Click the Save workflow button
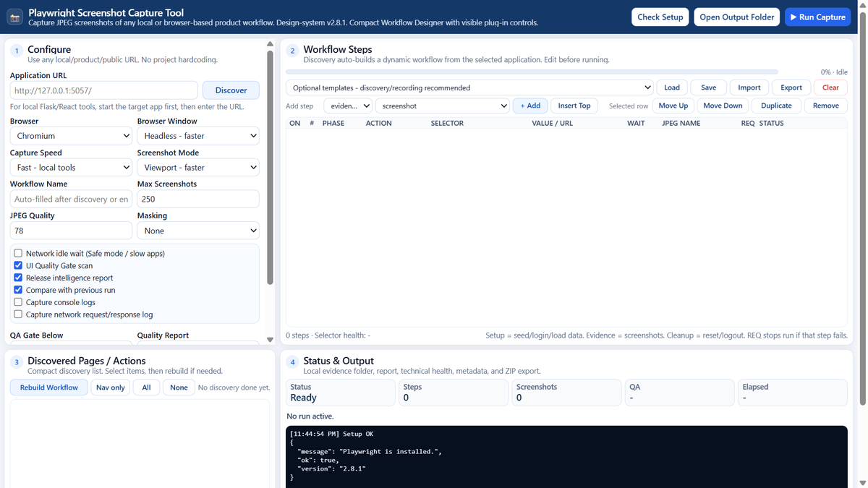This screenshot has height=488, width=868. click(709, 87)
